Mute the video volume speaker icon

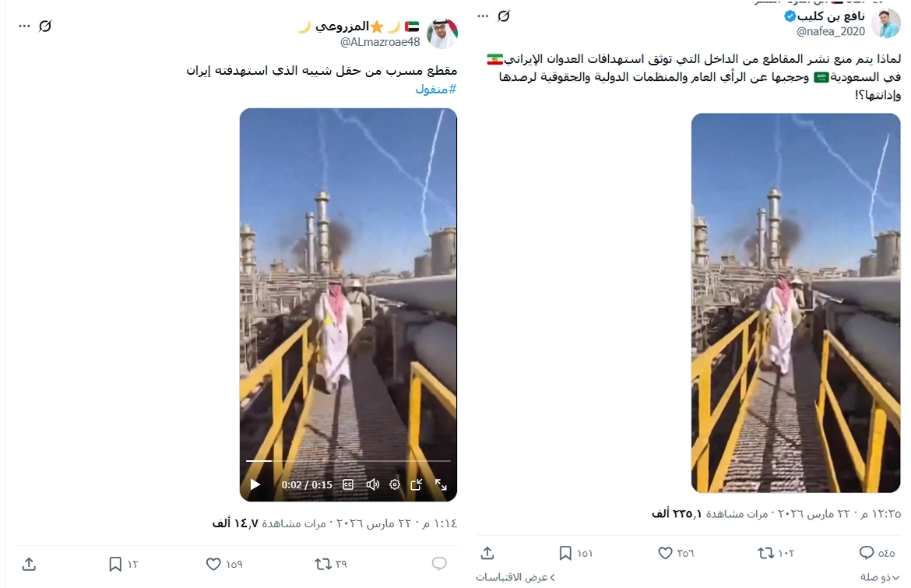point(372,484)
